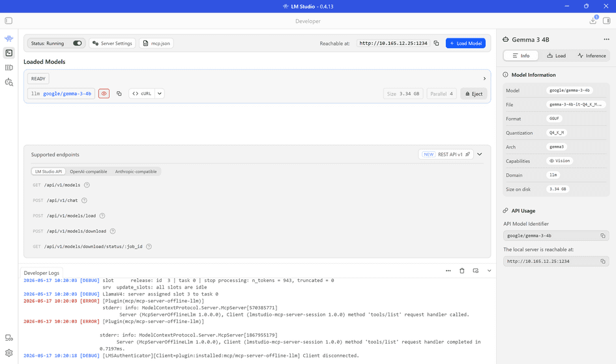
Task: Click the Q4_K_M quantization value
Action: pyautogui.click(x=557, y=133)
